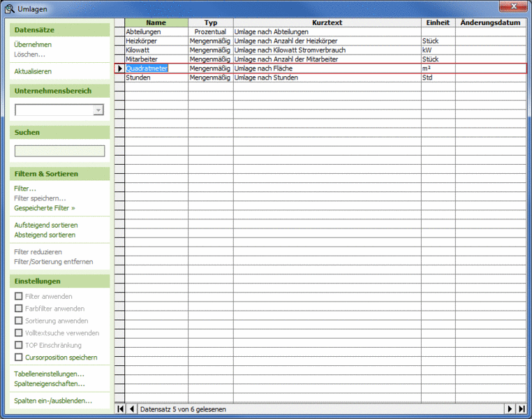Click Mengenmäßig type in Stunden row
532x419 pixels.
click(210, 78)
